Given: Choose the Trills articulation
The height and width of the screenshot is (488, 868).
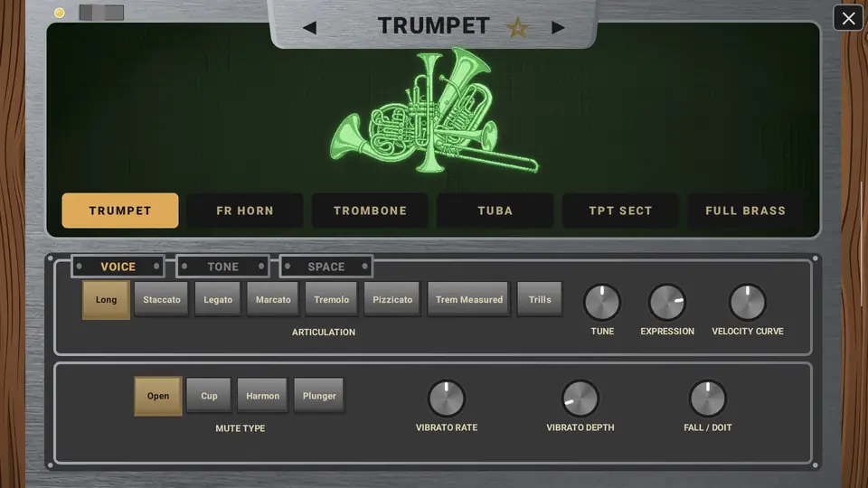Looking at the screenshot, I should [540, 299].
